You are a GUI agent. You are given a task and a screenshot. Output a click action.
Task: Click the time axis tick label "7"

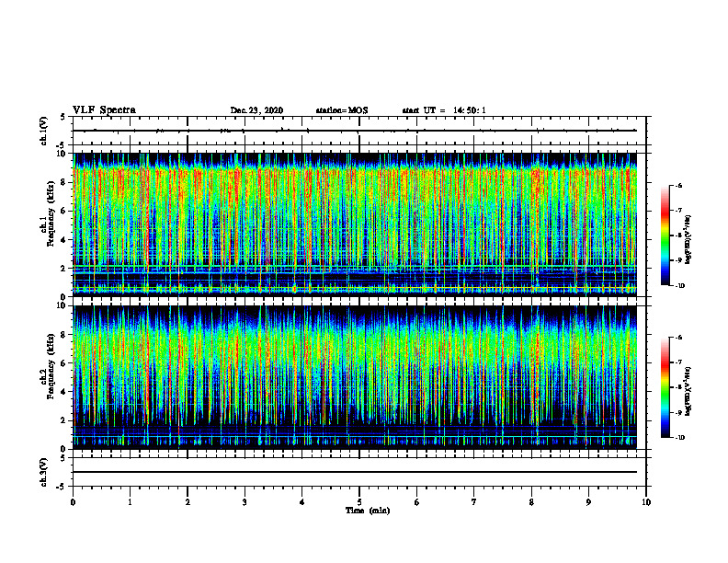[x=474, y=502]
